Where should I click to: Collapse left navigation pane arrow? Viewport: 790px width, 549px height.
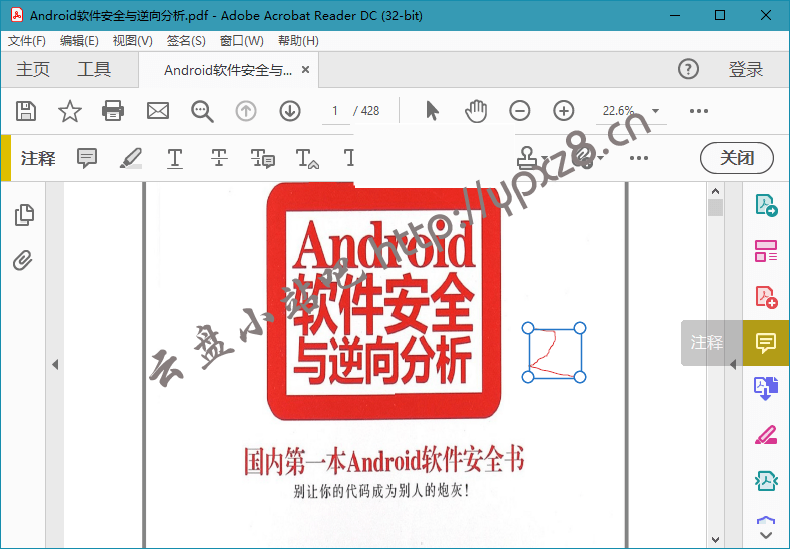55,364
